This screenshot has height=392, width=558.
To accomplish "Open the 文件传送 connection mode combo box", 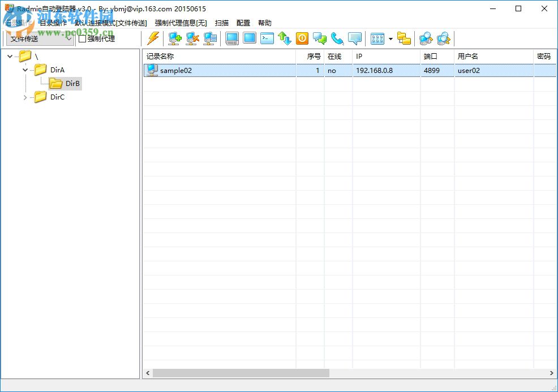I will [x=40, y=38].
